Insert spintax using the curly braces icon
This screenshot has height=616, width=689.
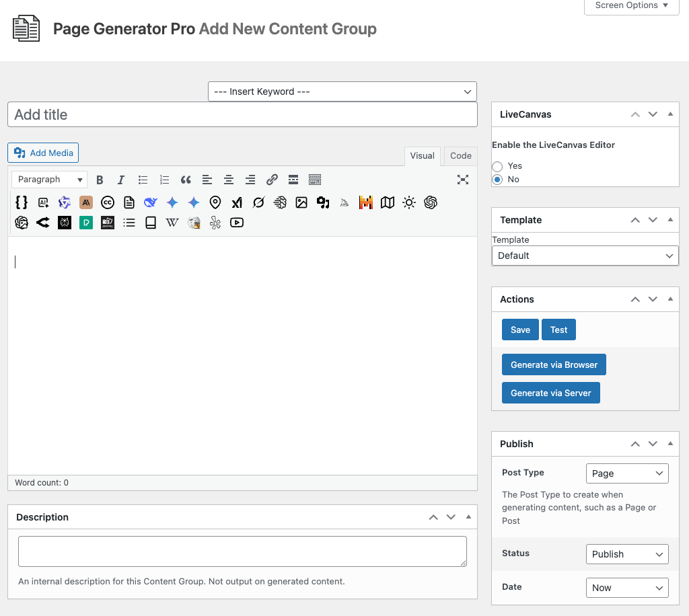coord(21,202)
